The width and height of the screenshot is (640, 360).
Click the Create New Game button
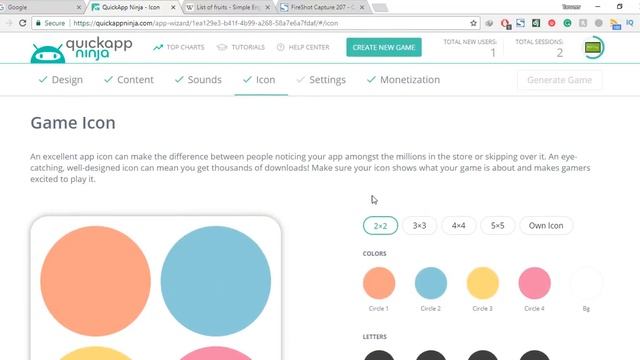click(x=384, y=47)
